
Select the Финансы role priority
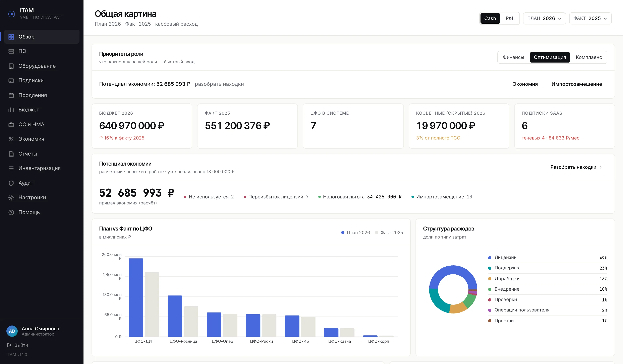click(x=513, y=57)
